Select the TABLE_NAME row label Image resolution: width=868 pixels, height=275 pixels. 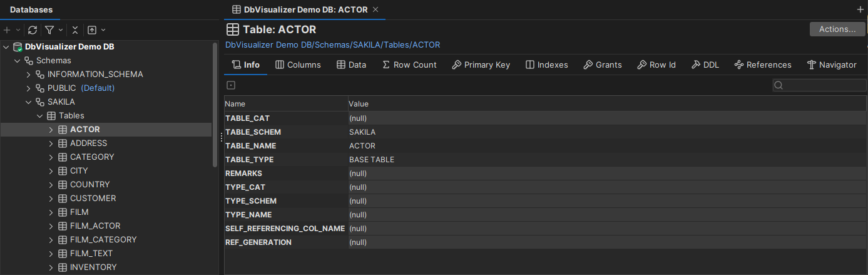click(250, 146)
